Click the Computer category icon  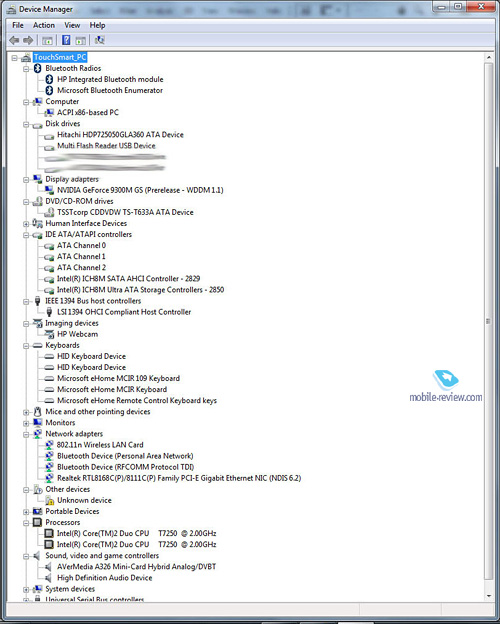coord(37,102)
